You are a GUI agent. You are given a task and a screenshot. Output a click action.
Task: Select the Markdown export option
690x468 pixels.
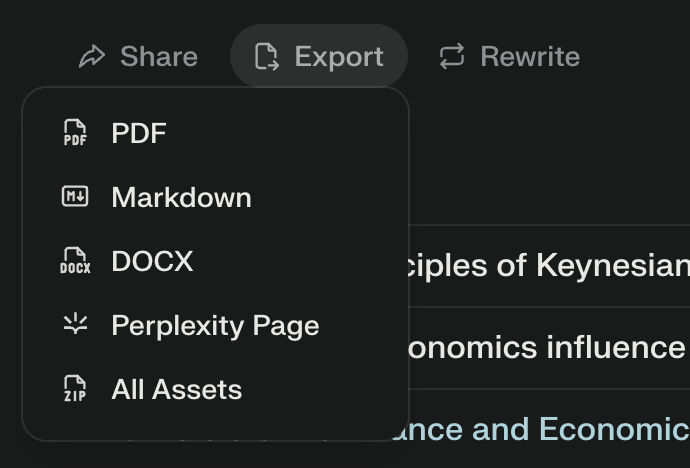[181, 197]
